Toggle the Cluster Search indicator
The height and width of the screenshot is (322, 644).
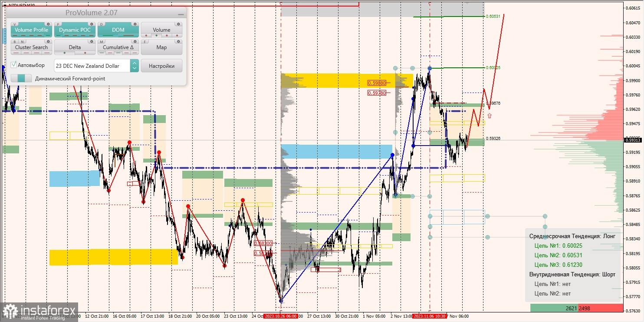31,47
